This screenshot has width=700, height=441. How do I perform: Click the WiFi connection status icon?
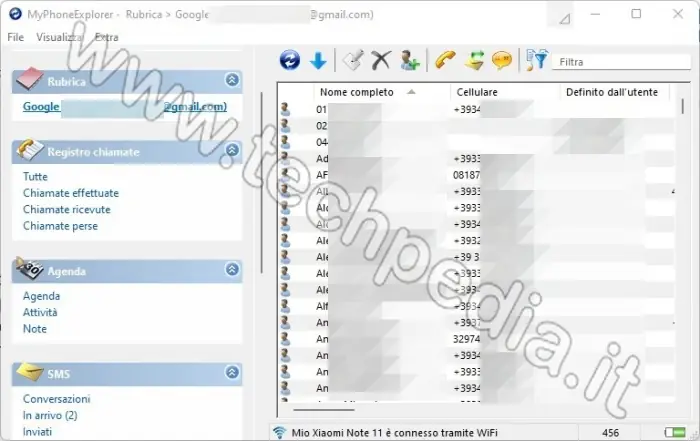(x=279, y=432)
